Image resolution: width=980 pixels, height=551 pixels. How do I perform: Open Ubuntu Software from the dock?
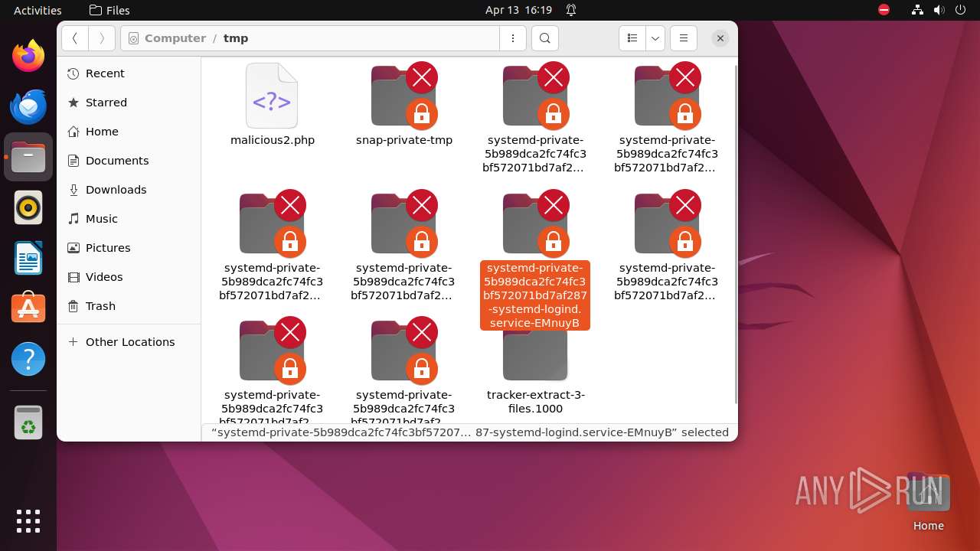point(28,308)
